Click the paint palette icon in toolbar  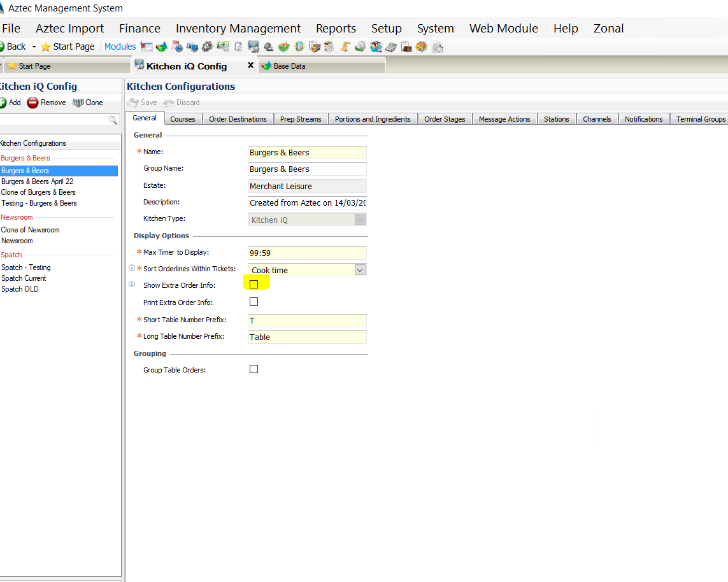coord(421,46)
